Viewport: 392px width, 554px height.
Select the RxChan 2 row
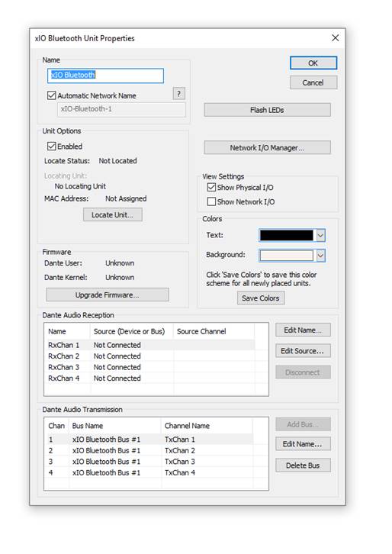pos(151,356)
